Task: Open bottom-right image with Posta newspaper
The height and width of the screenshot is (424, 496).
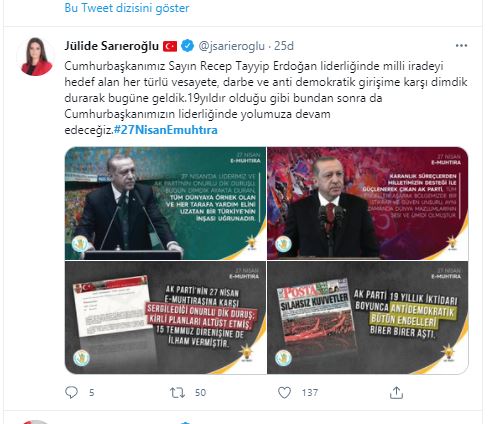Action: click(x=368, y=317)
